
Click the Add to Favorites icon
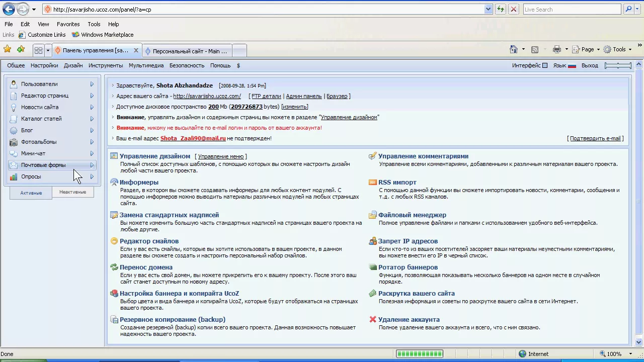point(21,49)
